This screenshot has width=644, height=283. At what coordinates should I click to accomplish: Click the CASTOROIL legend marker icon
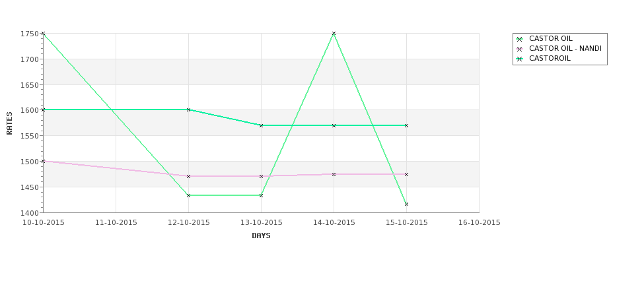520,59
